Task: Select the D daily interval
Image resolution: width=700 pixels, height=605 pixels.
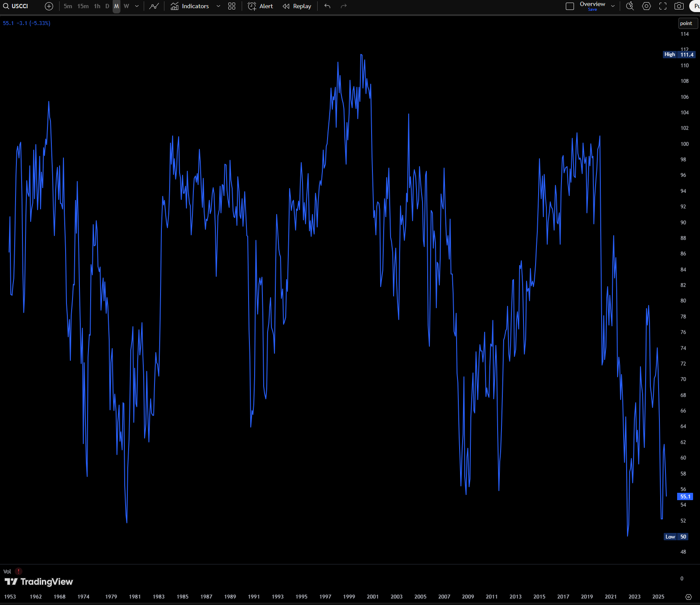Action: (x=107, y=6)
